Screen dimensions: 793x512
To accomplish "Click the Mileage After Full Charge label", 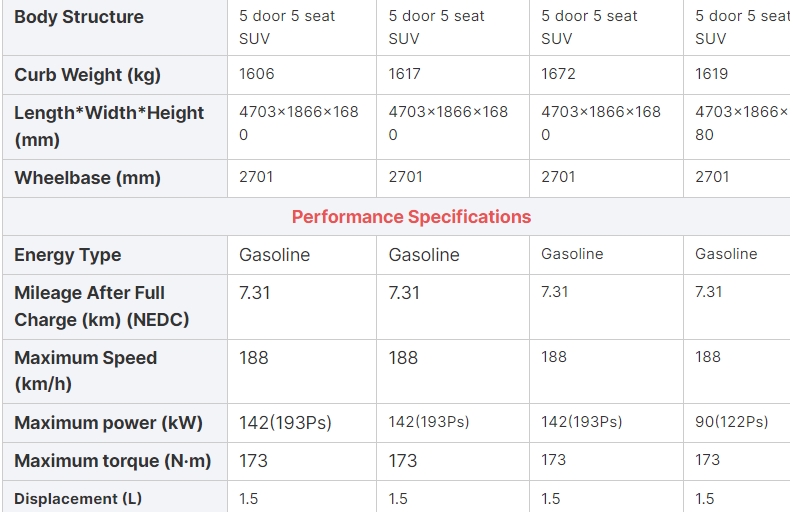I will click(101, 306).
